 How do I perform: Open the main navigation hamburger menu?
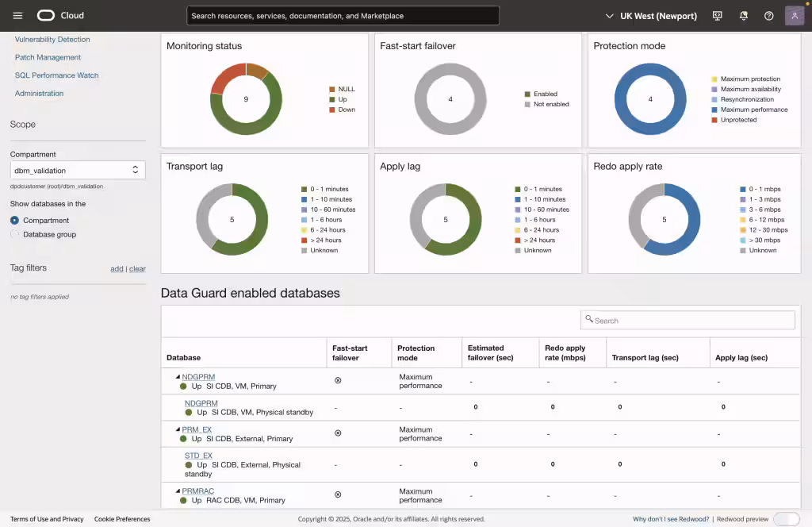point(17,15)
